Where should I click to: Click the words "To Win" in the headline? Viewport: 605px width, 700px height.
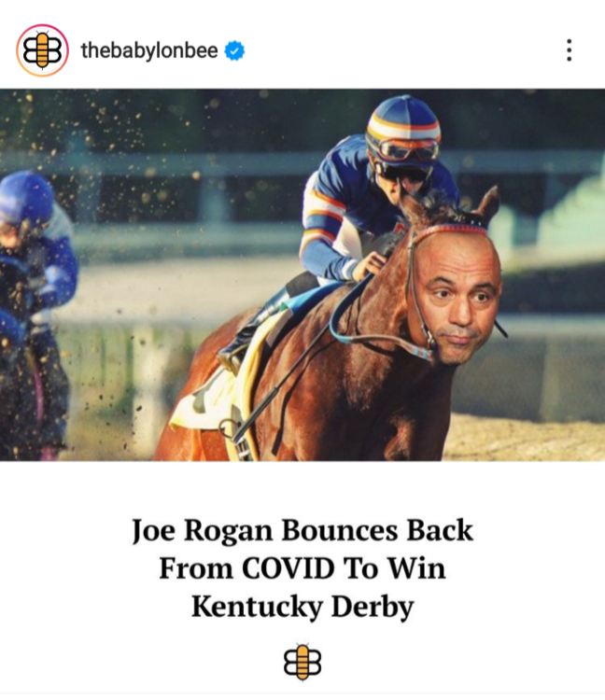pos(394,568)
